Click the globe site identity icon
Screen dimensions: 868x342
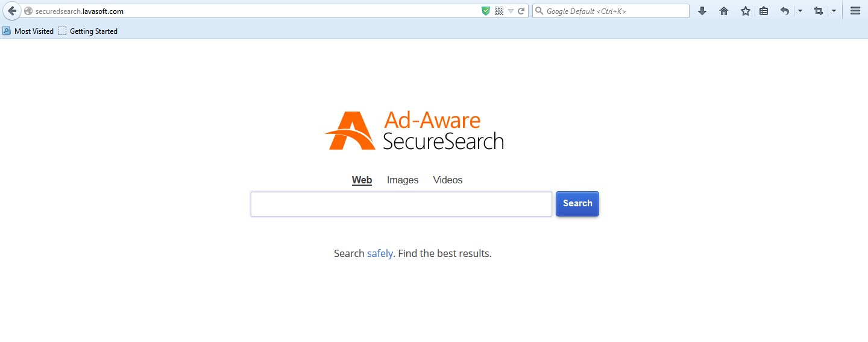28,11
